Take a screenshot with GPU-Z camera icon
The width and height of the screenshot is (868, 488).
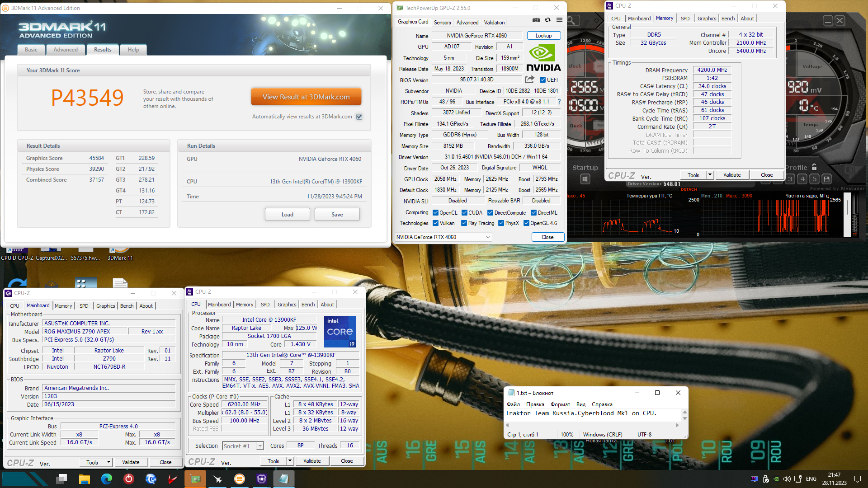pyautogui.click(x=536, y=20)
